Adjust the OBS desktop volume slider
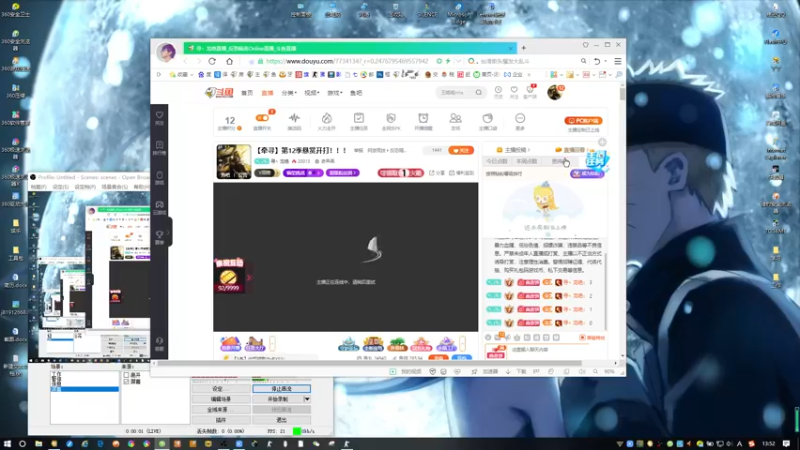Image resolution: width=800 pixels, height=450 pixels. coord(282,380)
